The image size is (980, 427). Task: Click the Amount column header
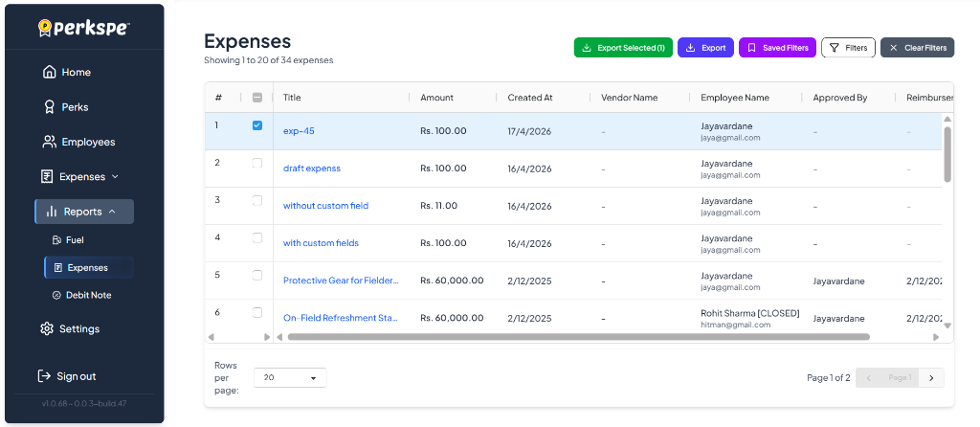point(436,98)
